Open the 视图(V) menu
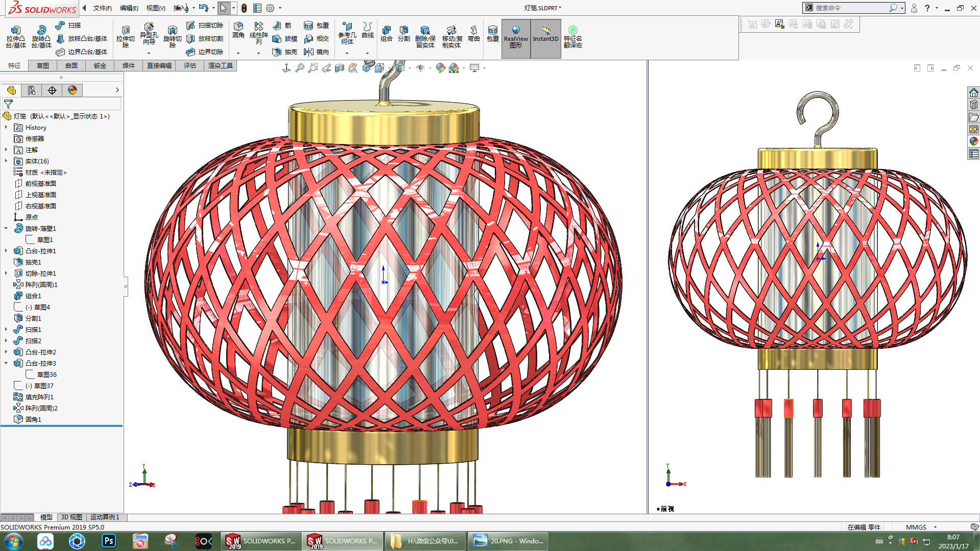This screenshot has height=551, width=980. pyautogui.click(x=155, y=8)
